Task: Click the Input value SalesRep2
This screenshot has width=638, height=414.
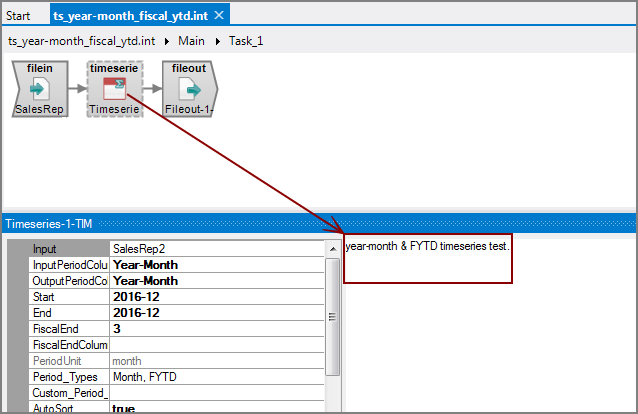Action: tap(217, 249)
